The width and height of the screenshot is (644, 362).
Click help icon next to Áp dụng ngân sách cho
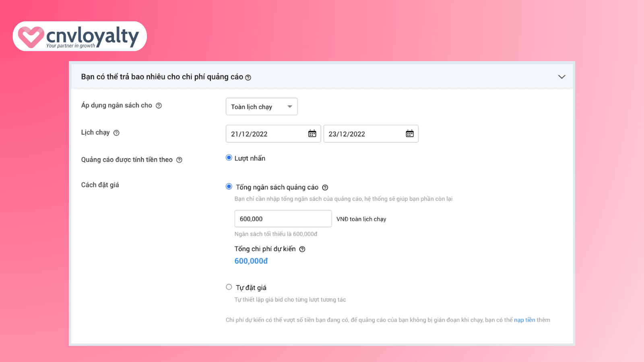tap(159, 106)
